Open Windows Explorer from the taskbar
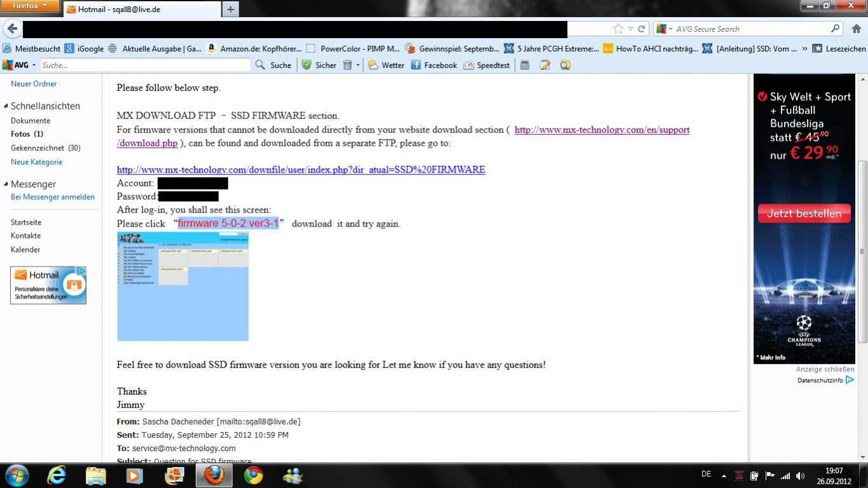Image resolution: width=868 pixels, height=488 pixels. click(x=96, y=475)
